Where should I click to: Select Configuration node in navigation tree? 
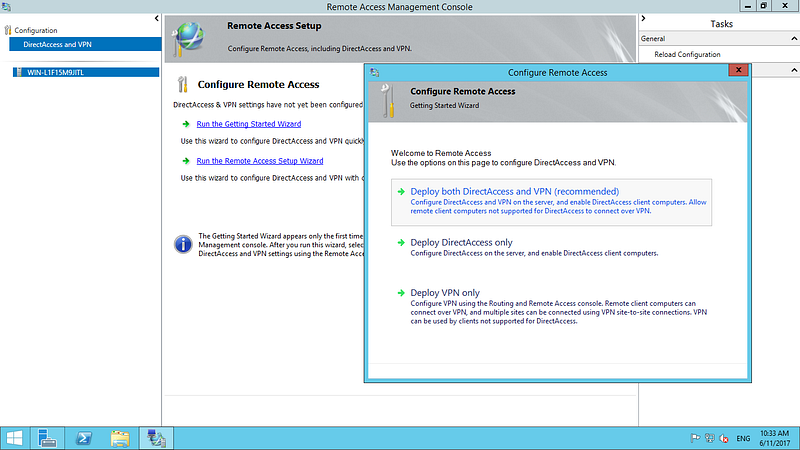coord(36,30)
